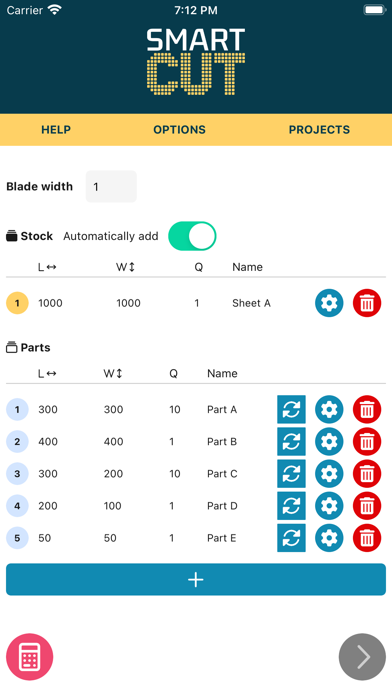Delete Part C with trash icon
The image size is (392, 696).
point(367,474)
